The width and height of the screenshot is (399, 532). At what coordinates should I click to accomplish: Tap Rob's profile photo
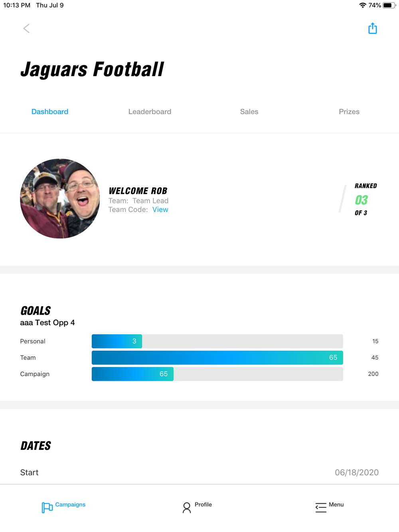pyautogui.click(x=60, y=199)
